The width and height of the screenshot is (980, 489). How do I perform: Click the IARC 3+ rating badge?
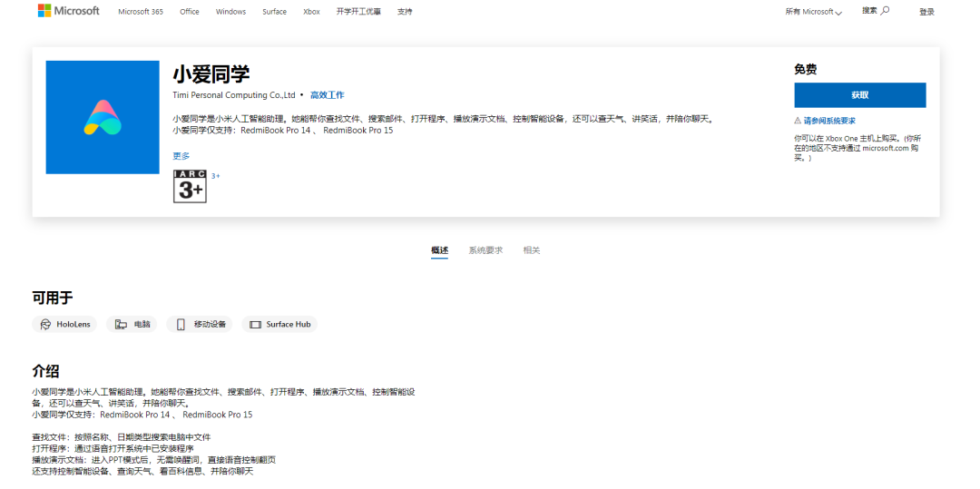[x=190, y=186]
